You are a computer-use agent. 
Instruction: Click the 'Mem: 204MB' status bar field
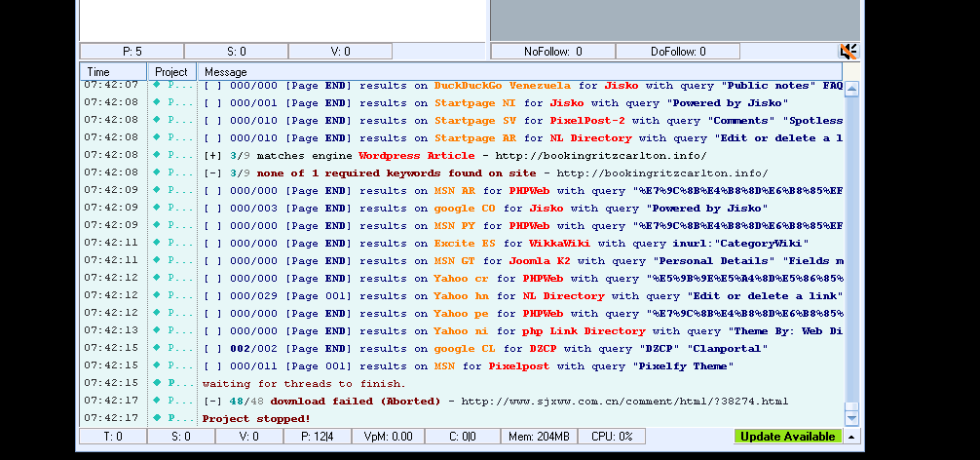coord(540,437)
